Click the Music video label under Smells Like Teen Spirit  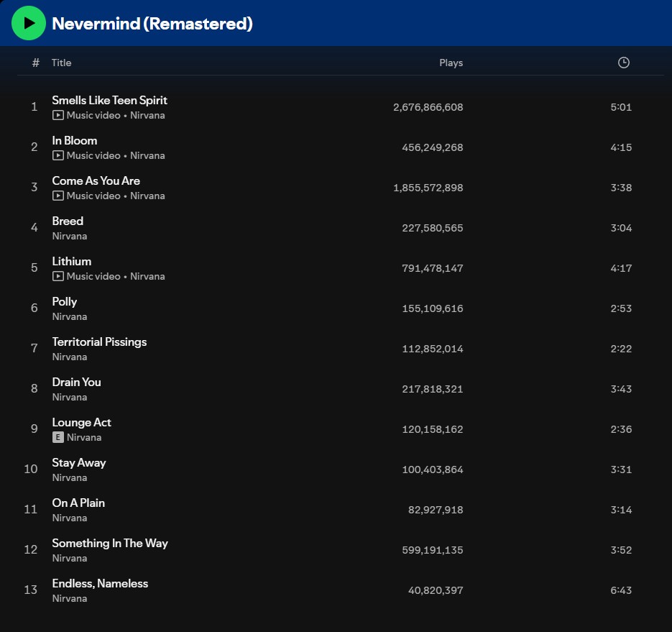(x=93, y=115)
